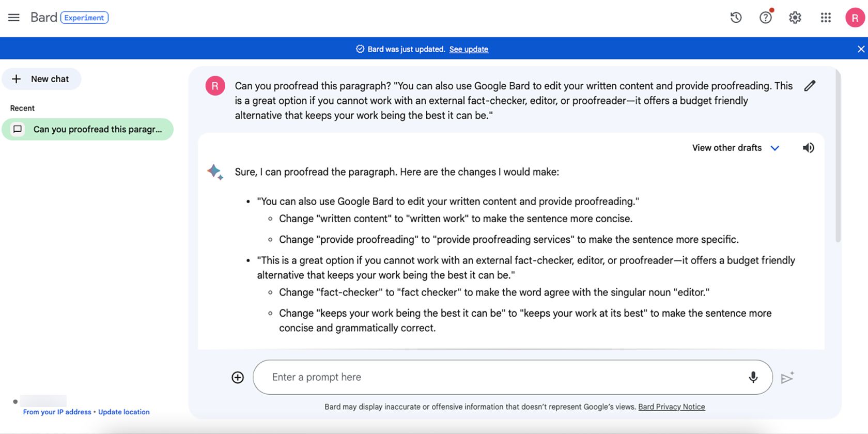The width and height of the screenshot is (868, 434).
Task: Open the Bard Privacy Notice
Action: (671, 407)
